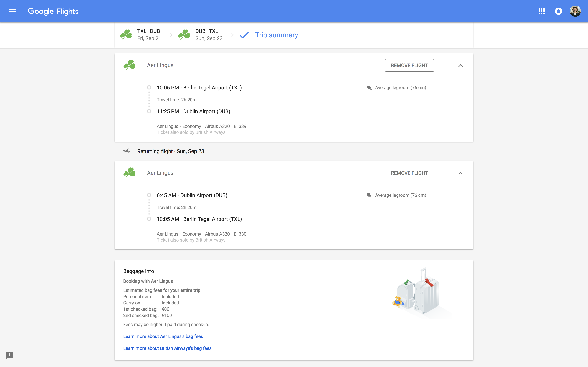Click the profile avatar picture
Screen dimensions: 588x367
click(575, 11)
